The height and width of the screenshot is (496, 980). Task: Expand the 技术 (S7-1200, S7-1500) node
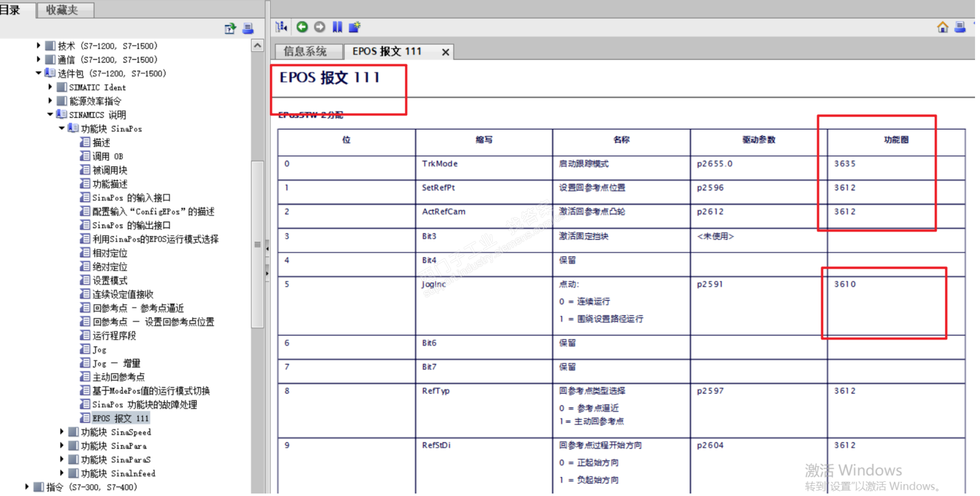[x=39, y=46]
